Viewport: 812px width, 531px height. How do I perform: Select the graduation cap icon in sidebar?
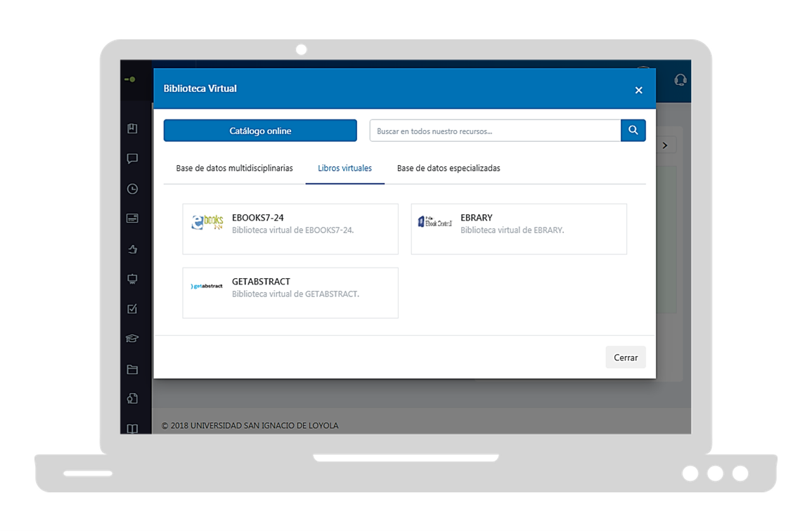pyautogui.click(x=132, y=339)
